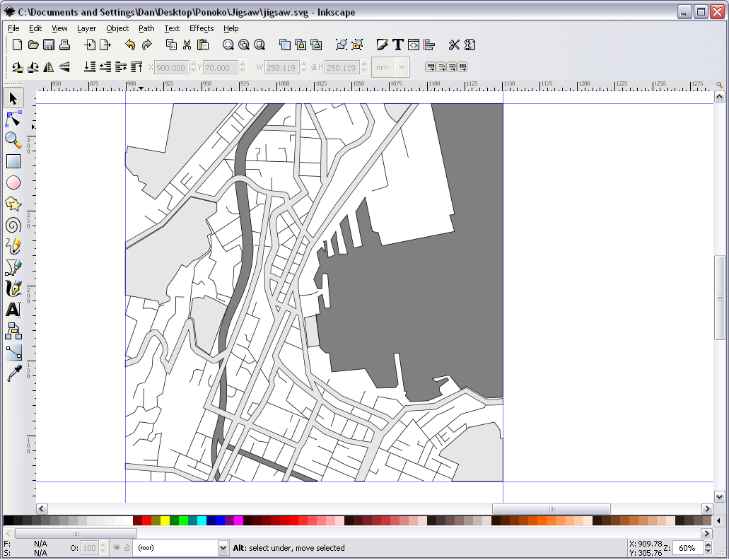Screen dimensions: 729x560
Task: Open the layer selector showing (root)
Action: point(180,548)
